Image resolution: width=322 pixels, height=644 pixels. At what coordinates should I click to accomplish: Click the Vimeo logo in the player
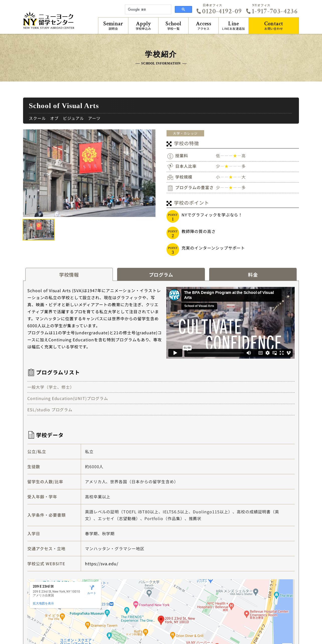[x=289, y=353]
